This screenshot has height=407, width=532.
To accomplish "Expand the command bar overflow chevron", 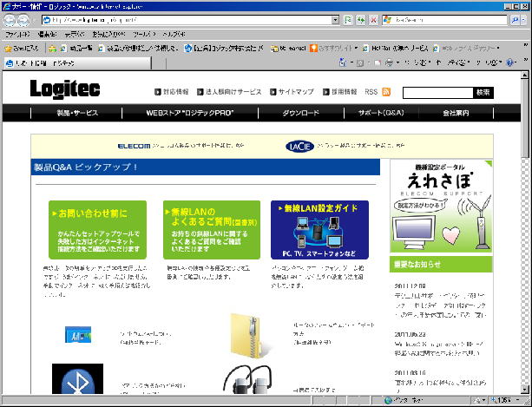I will 526,60.
